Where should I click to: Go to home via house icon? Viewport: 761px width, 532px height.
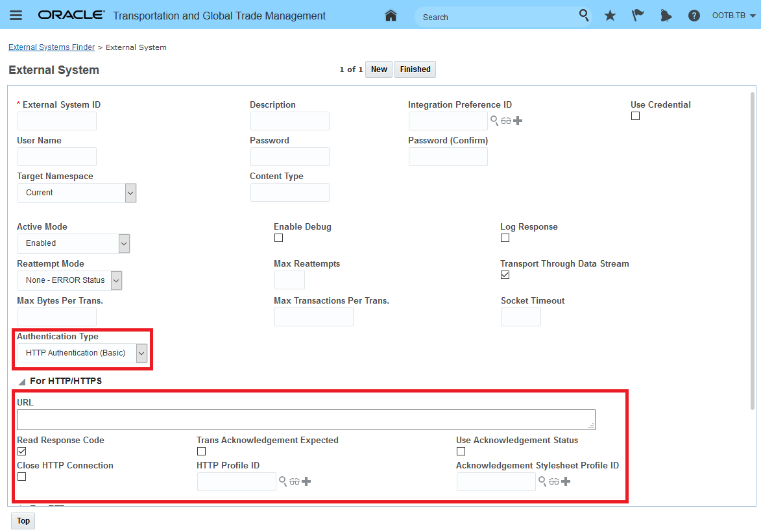(x=391, y=16)
